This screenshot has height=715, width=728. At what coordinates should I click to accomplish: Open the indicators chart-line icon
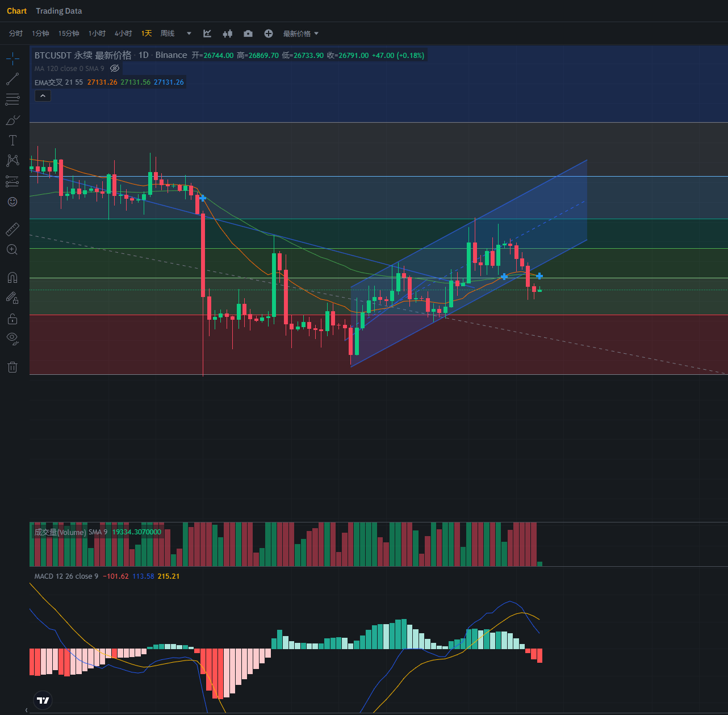coord(207,34)
